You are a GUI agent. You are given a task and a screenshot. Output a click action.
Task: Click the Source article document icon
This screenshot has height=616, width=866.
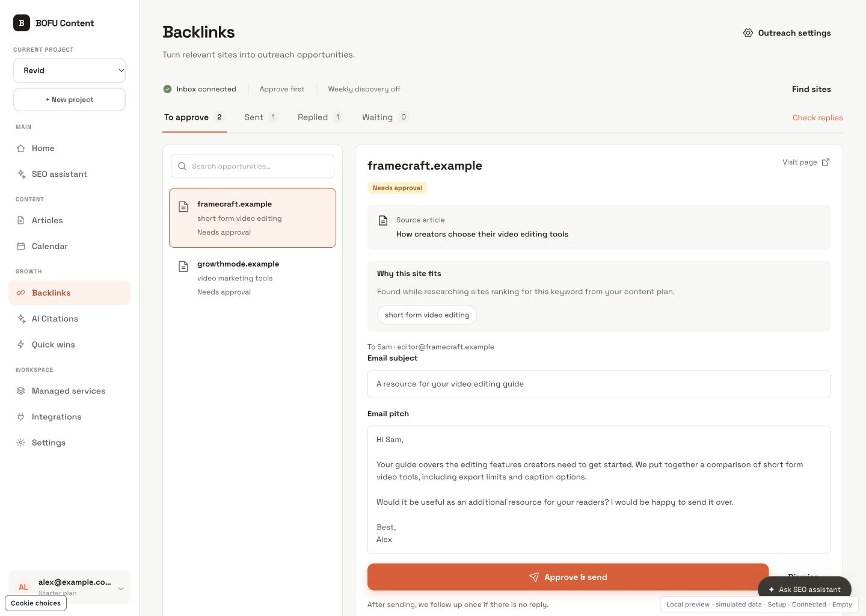click(383, 220)
